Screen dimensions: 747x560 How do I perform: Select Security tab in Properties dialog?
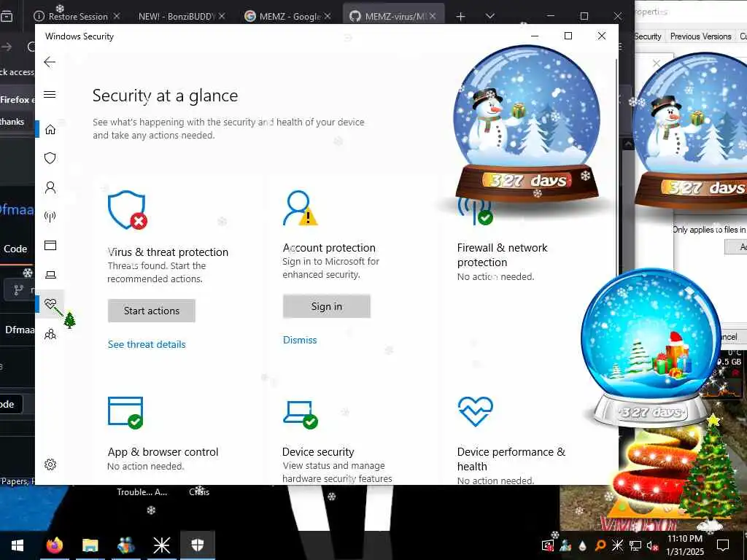click(x=648, y=36)
